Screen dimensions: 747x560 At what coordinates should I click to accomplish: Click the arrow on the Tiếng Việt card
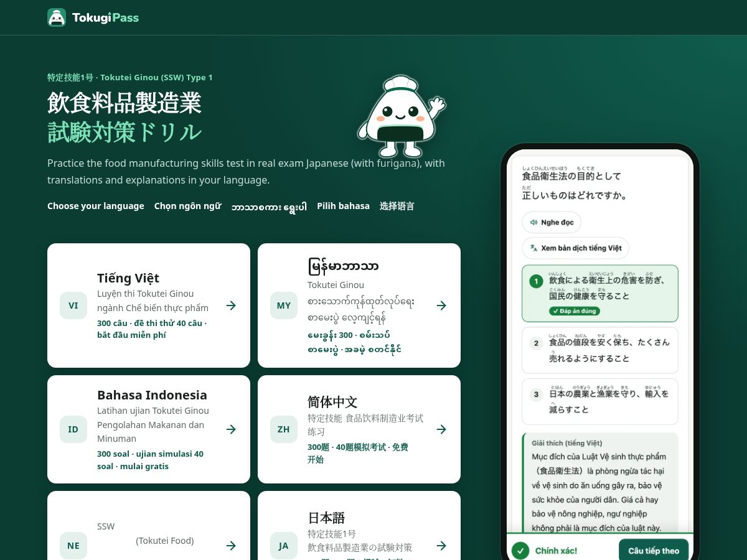pos(231,306)
